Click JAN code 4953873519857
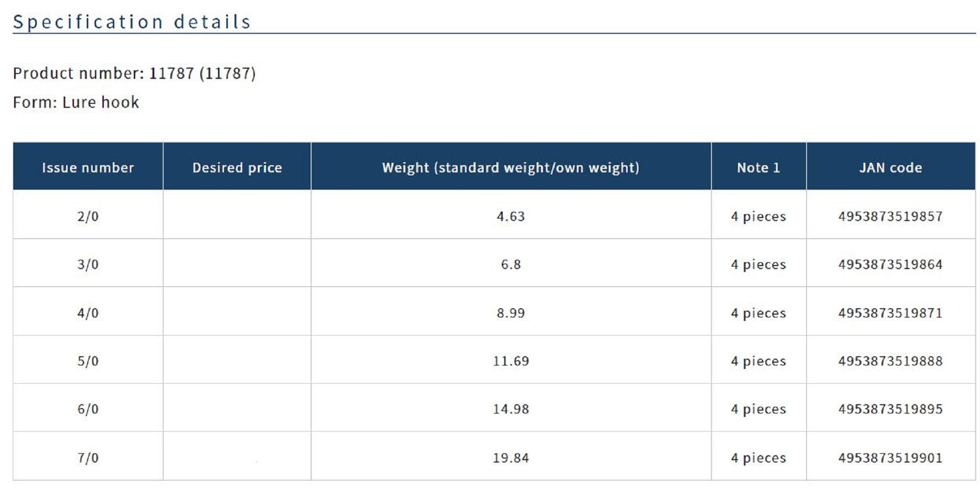Viewport: 980px width, 490px height. click(890, 216)
